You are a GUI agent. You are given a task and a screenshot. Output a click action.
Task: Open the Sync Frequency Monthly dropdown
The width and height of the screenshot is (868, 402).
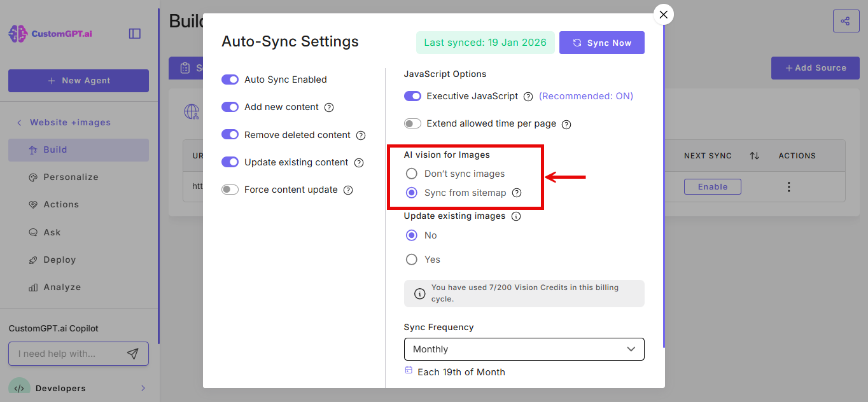click(x=524, y=349)
